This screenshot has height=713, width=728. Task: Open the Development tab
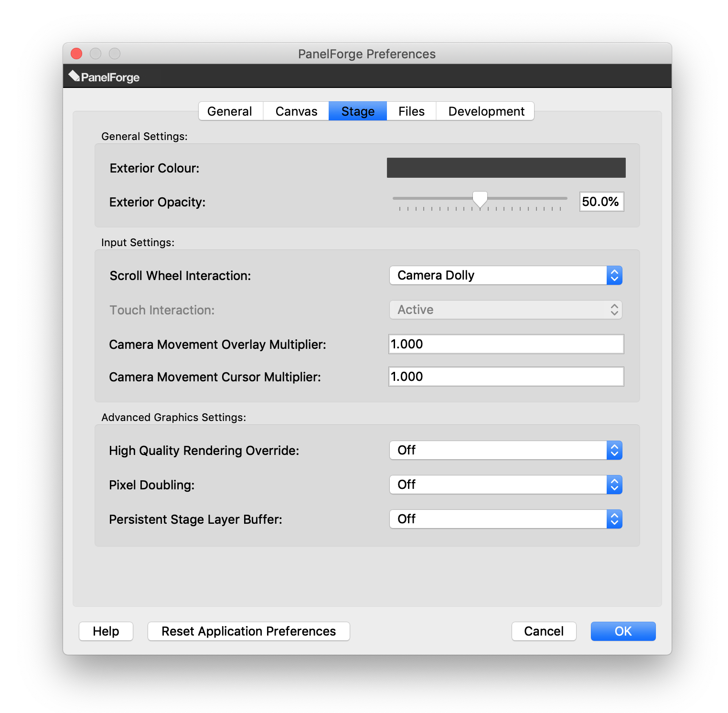pyautogui.click(x=486, y=111)
